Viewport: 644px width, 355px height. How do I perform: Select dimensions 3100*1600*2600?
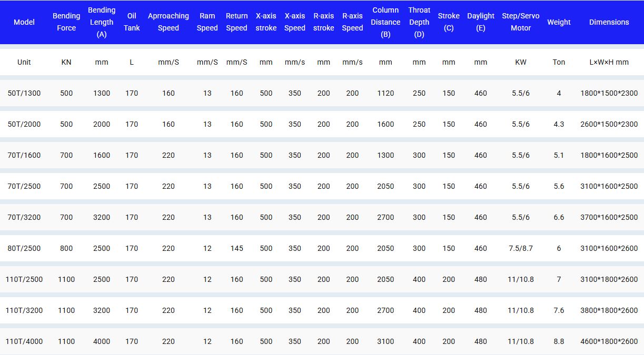tap(609, 248)
